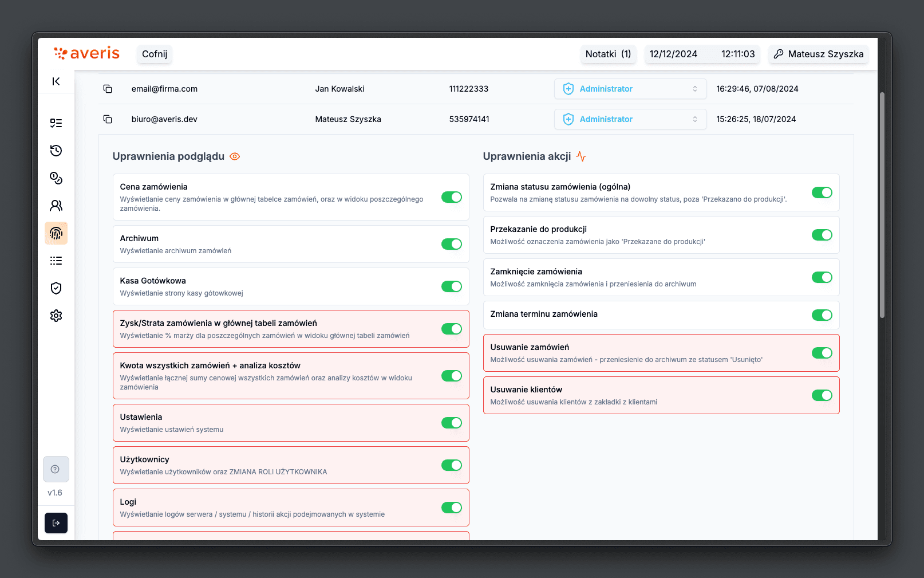Image resolution: width=924 pixels, height=578 pixels.
Task: Click the help question mark button
Action: pyautogui.click(x=56, y=469)
